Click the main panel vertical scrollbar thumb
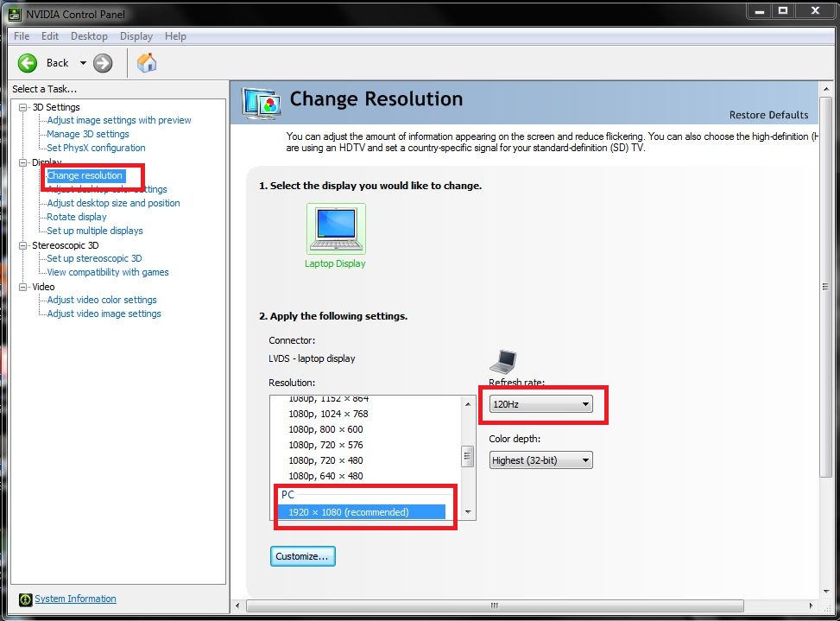 point(826,287)
